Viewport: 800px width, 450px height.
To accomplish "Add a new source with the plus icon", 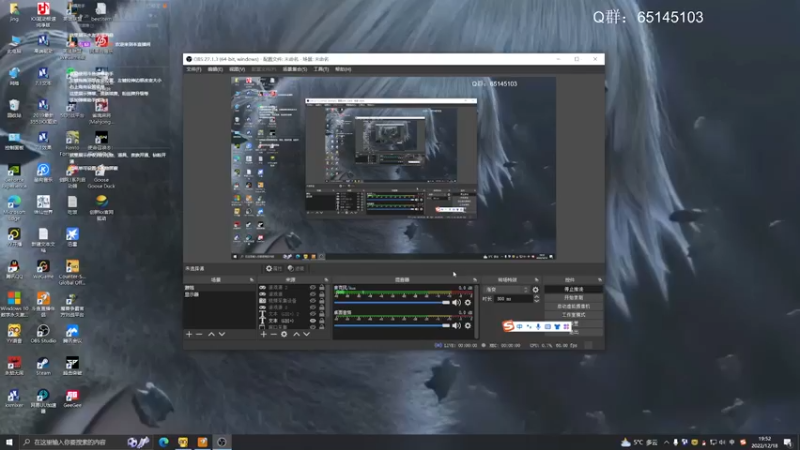I will pos(263,334).
